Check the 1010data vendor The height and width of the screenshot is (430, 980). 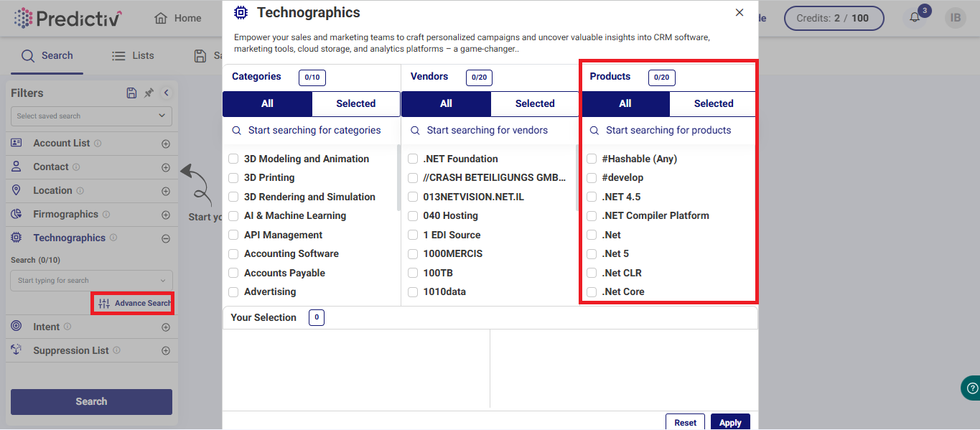(x=413, y=291)
